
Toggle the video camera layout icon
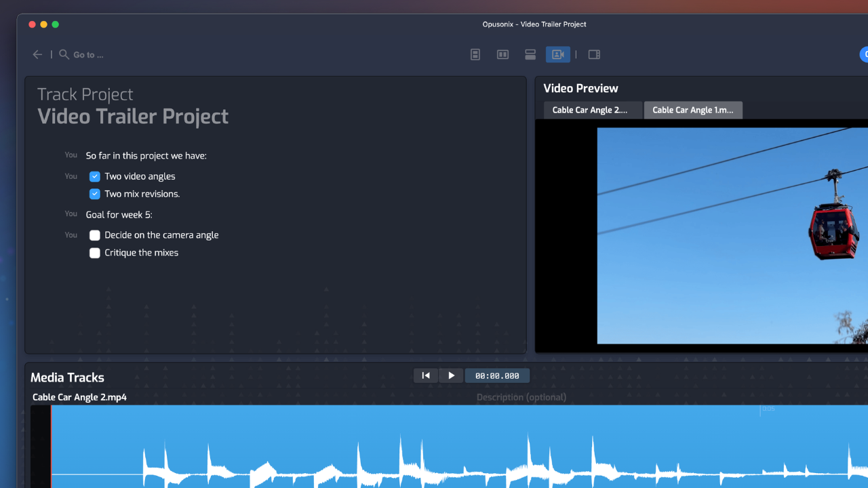(x=557, y=55)
